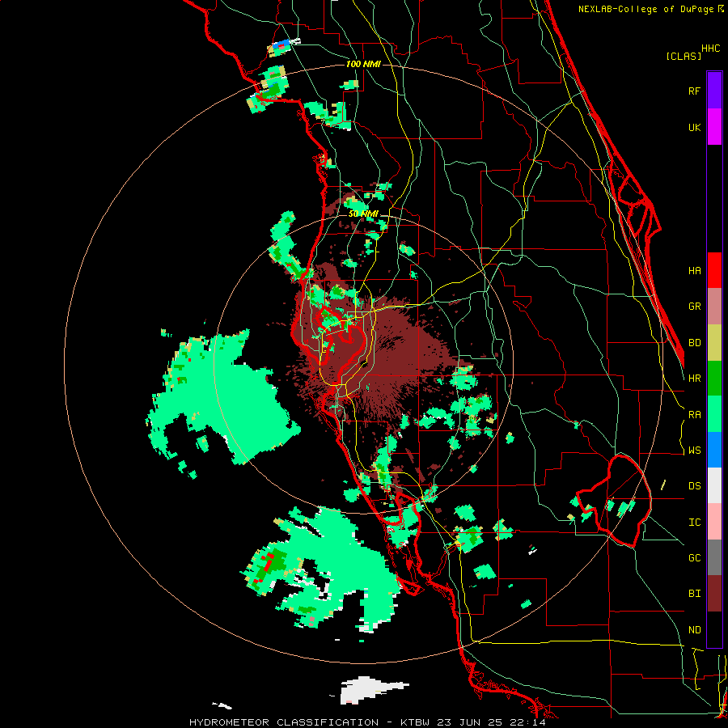Click the IC legend label
Image resolution: width=728 pixels, height=728 pixels.
[694, 523]
